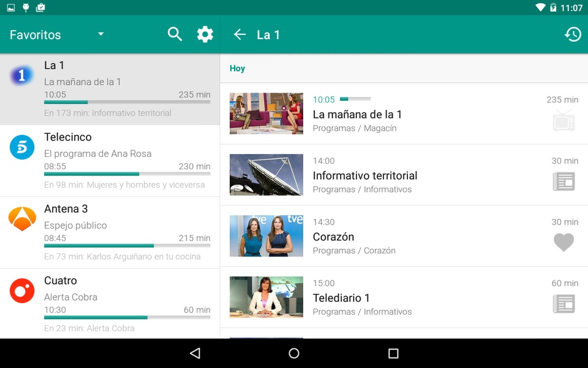Select the Telecinco channel logo

[22, 147]
